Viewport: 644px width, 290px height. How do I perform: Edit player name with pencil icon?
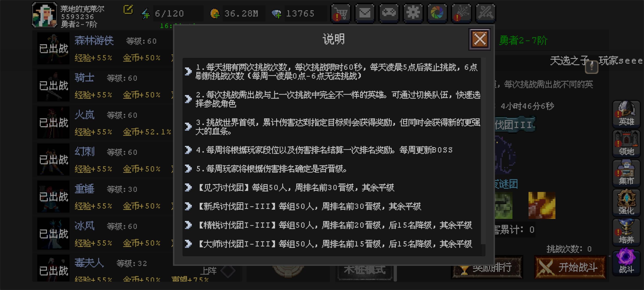tap(128, 10)
